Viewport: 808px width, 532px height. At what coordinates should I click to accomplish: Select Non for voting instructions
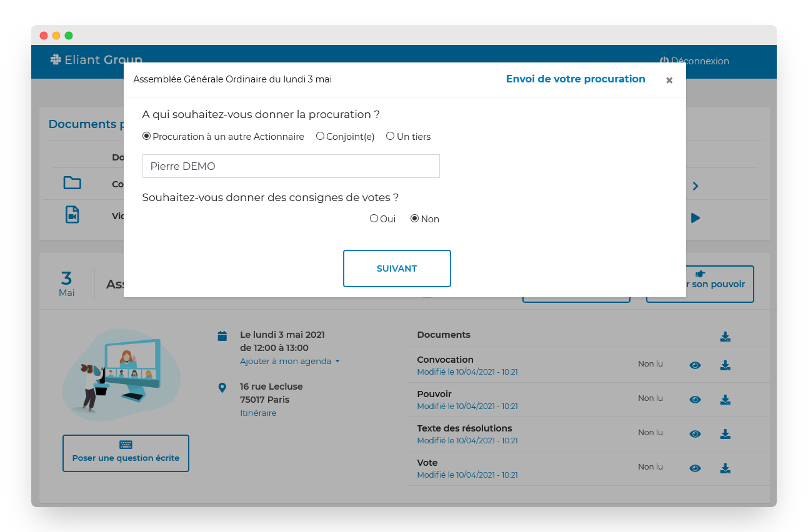pos(414,219)
